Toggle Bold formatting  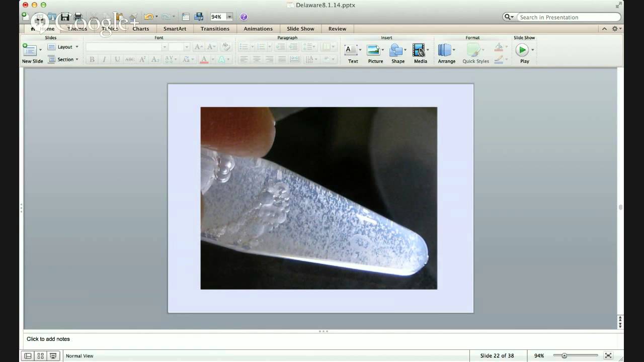coord(92,59)
